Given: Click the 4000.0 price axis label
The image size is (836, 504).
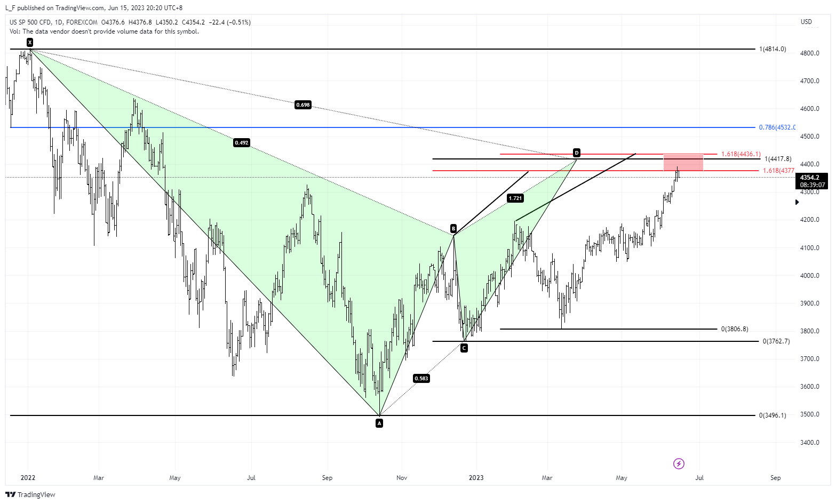Looking at the screenshot, I should 810,276.
